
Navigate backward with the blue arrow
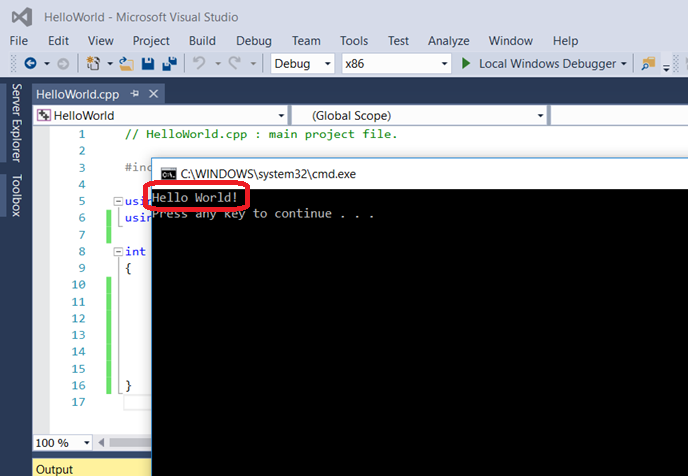click(x=30, y=64)
